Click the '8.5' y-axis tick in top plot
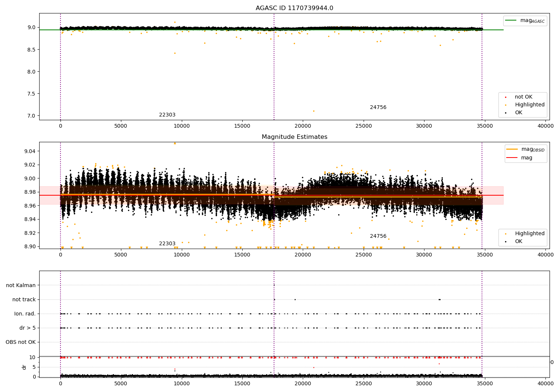This screenshot has width=560, height=392. [x=31, y=50]
